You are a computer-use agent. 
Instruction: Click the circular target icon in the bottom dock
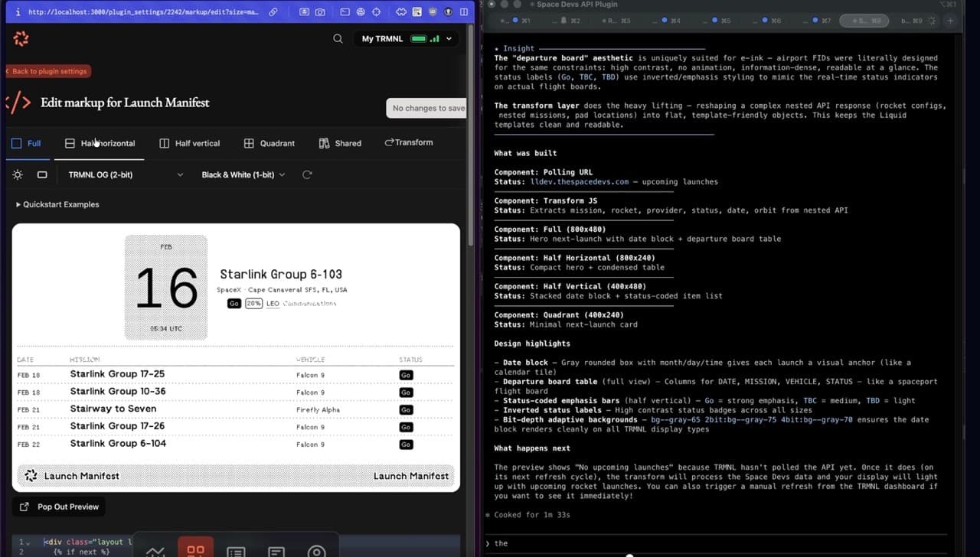pos(316,551)
